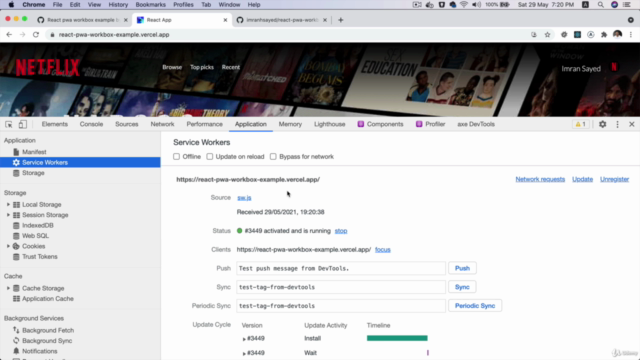This screenshot has width=640, height=360.
Task: Select Storage under Application section
Action: click(x=33, y=173)
